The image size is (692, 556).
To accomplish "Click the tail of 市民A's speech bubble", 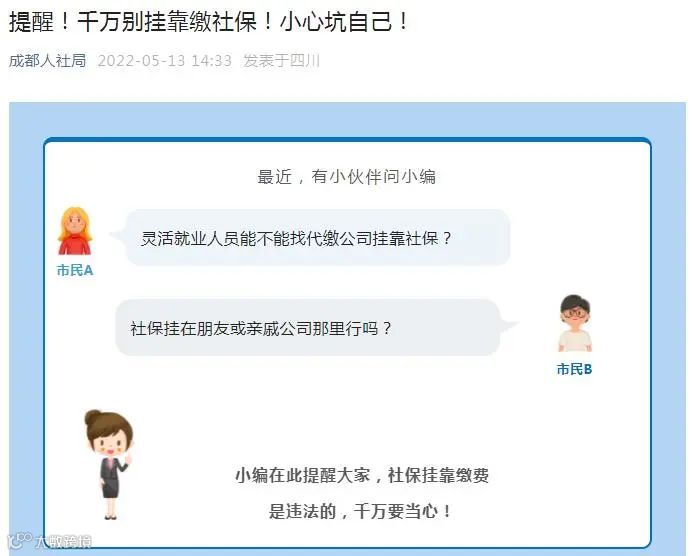I will (118, 235).
